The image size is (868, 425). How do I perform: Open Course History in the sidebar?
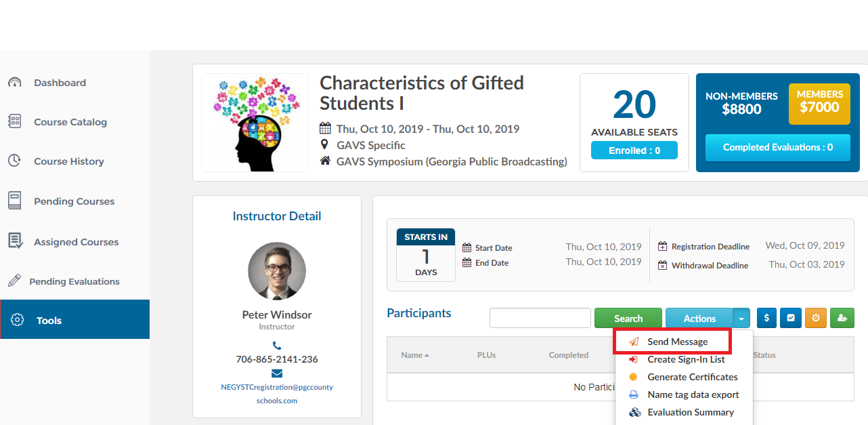pos(68,161)
